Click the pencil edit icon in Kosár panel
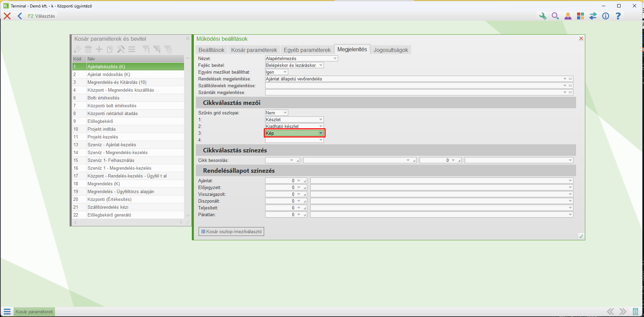This screenshot has height=317, width=644. [77, 49]
